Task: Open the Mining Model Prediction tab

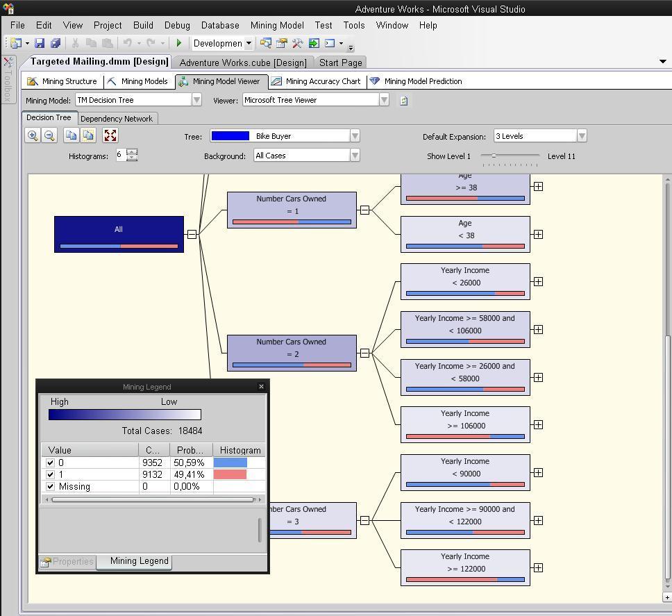Action: [x=416, y=81]
